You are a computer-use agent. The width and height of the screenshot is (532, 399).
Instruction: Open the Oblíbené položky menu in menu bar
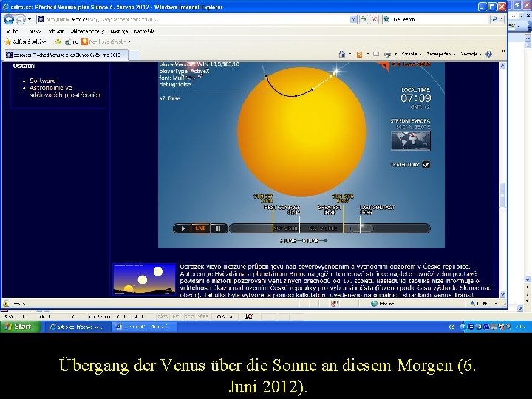coord(87,31)
